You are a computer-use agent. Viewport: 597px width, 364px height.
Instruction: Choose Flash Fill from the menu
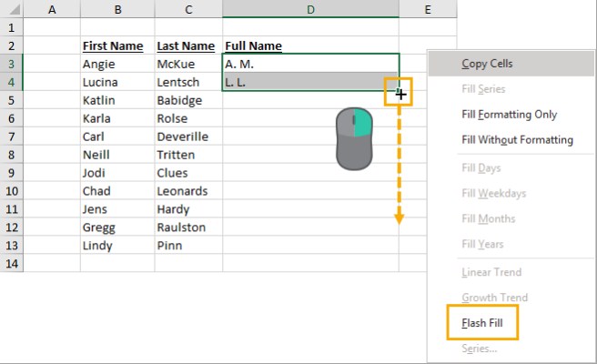[511, 323]
